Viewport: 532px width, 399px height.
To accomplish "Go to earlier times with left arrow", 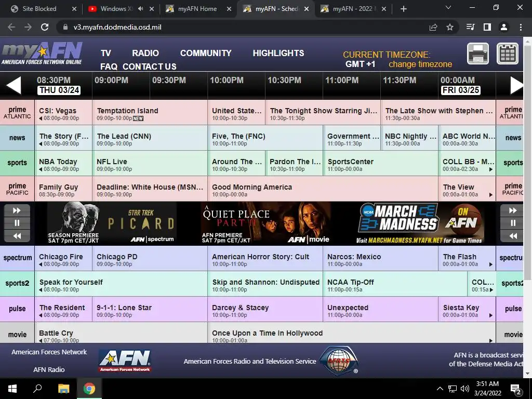I will tap(14, 85).
